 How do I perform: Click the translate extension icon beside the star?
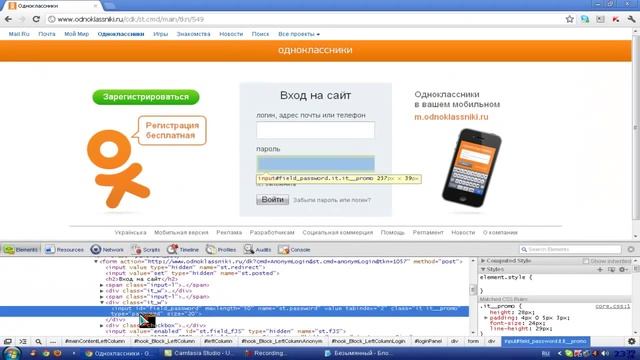point(585,19)
